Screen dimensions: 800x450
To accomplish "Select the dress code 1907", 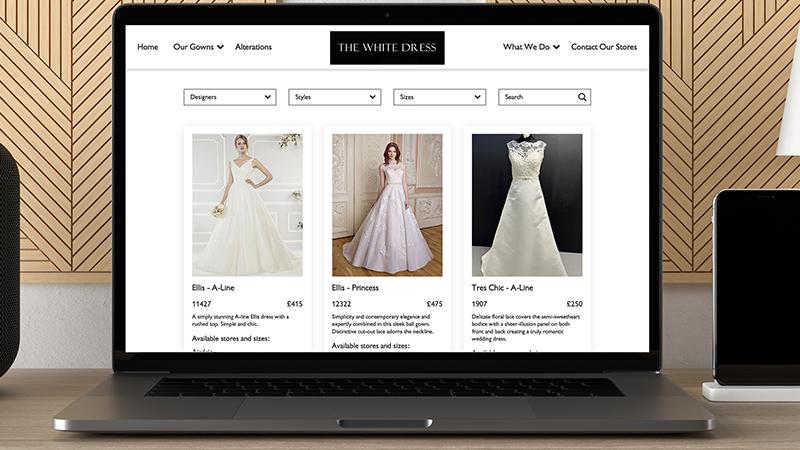I will [479, 304].
